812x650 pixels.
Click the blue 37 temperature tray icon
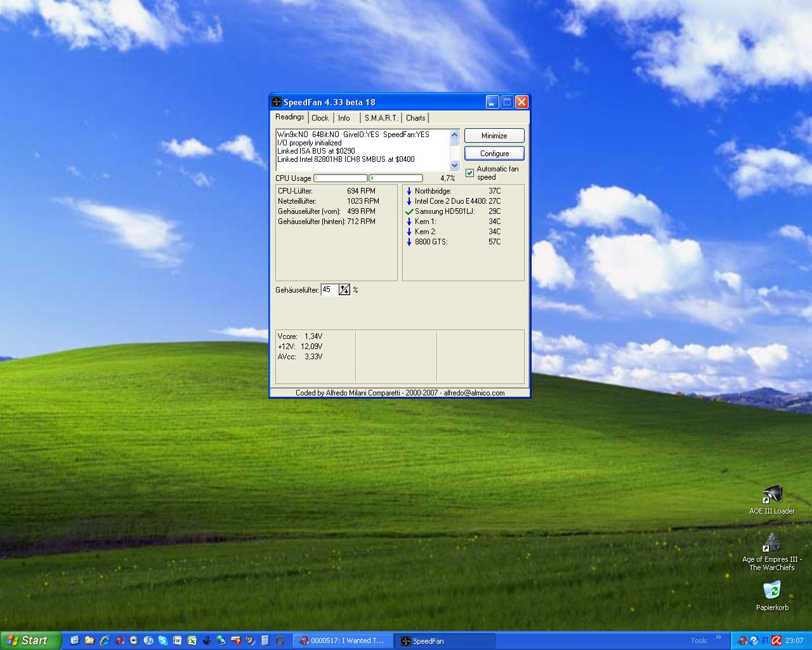(x=764, y=640)
